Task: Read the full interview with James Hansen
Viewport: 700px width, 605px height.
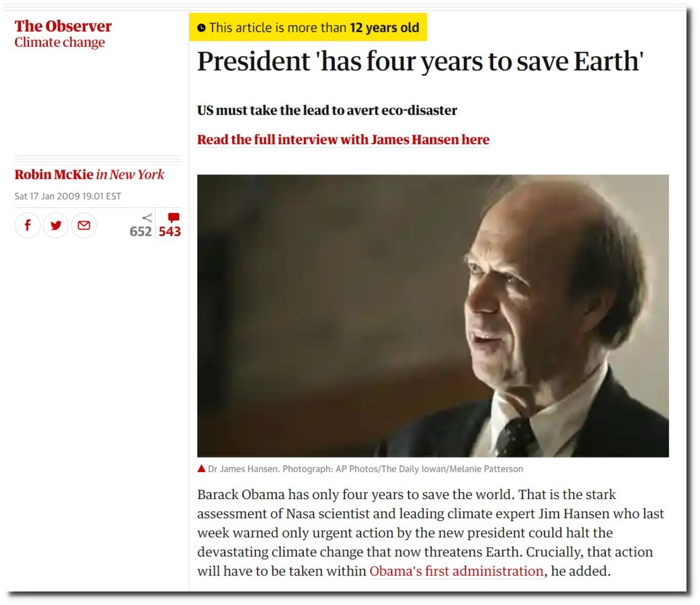Action: (x=343, y=140)
